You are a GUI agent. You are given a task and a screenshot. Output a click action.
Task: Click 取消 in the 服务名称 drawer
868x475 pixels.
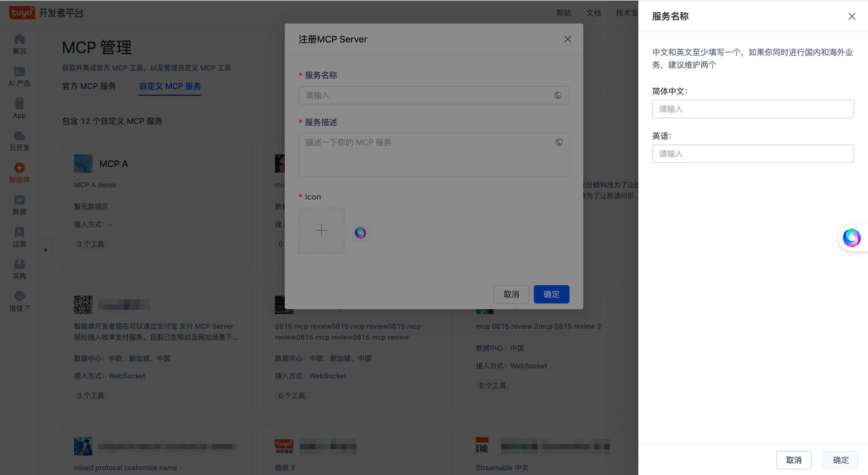pyautogui.click(x=794, y=460)
